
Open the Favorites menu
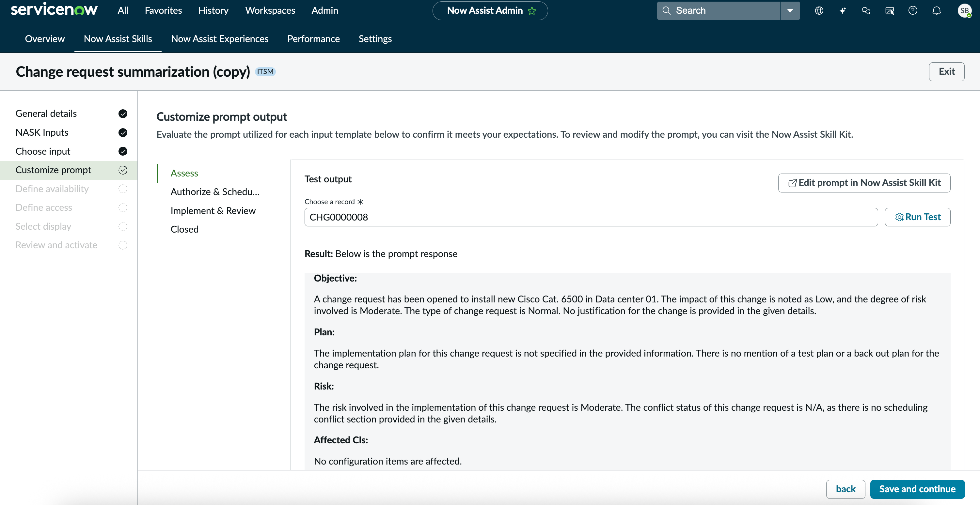(163, 10)
